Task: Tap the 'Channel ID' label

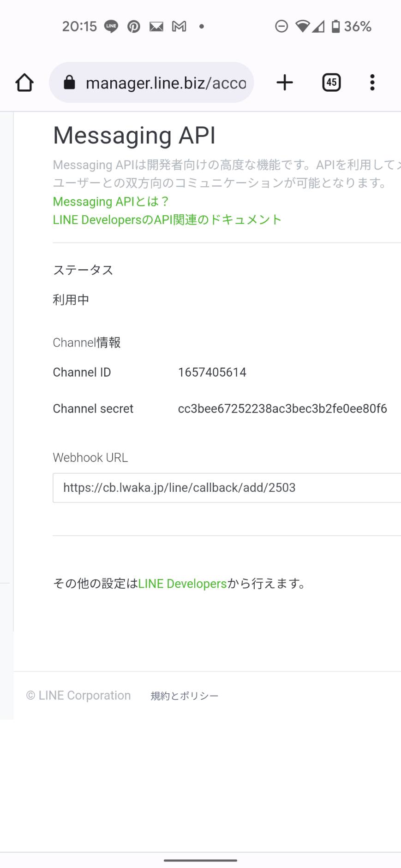Action: point(82,372)
